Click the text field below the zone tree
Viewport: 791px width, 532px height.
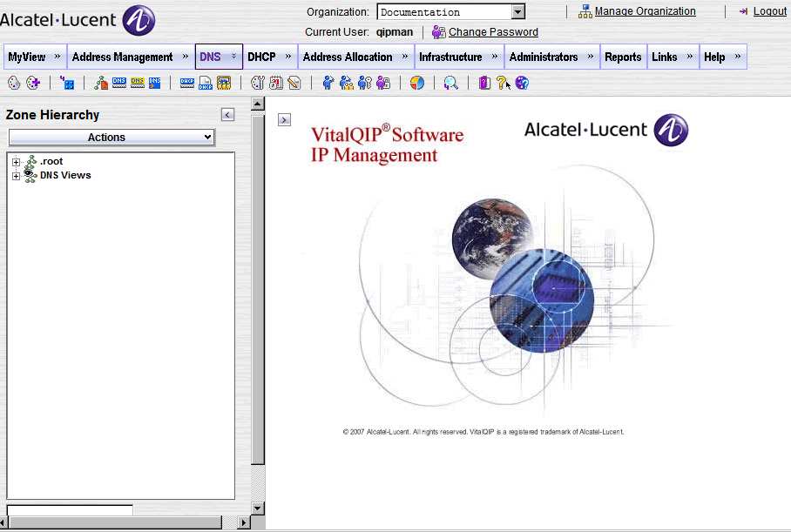tap(70, 510)
